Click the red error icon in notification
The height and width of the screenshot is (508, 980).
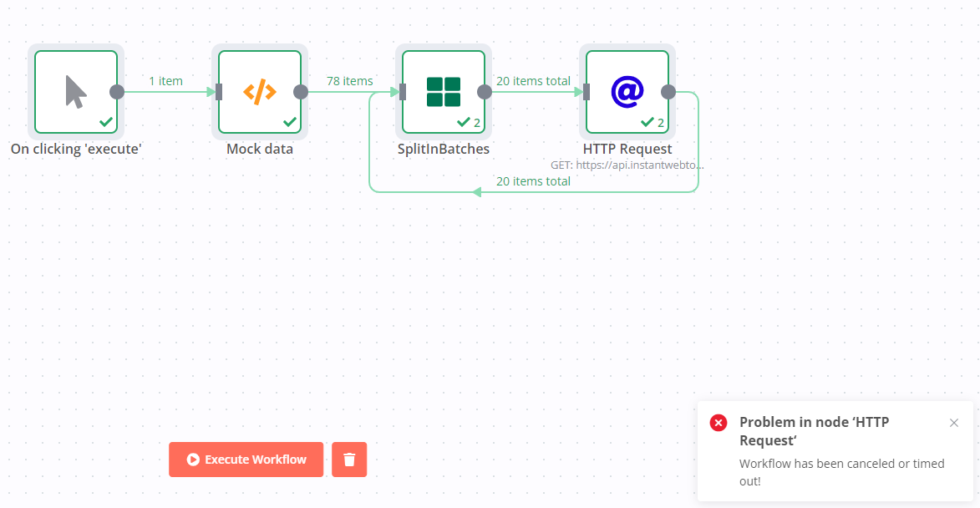[718, 423]
